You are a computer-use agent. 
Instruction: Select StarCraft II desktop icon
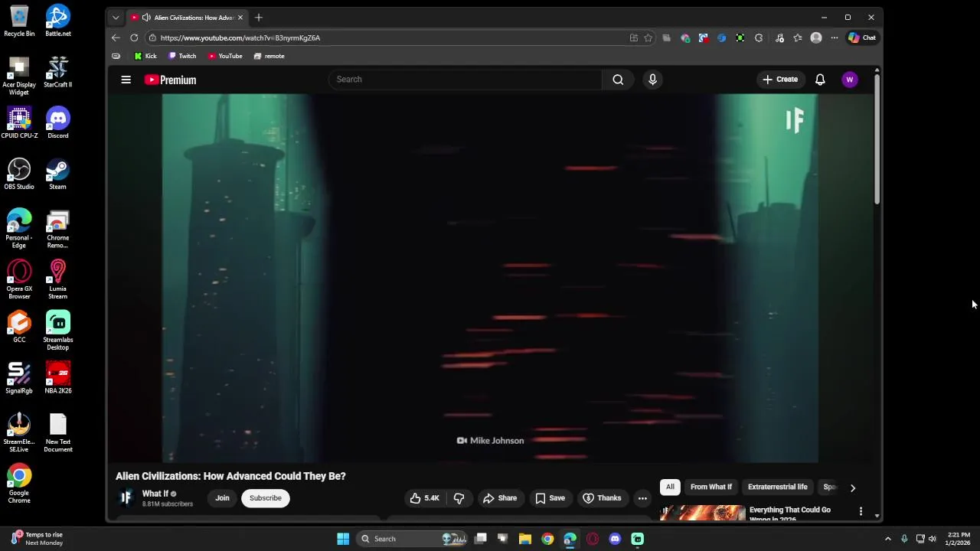pos(57,72)
